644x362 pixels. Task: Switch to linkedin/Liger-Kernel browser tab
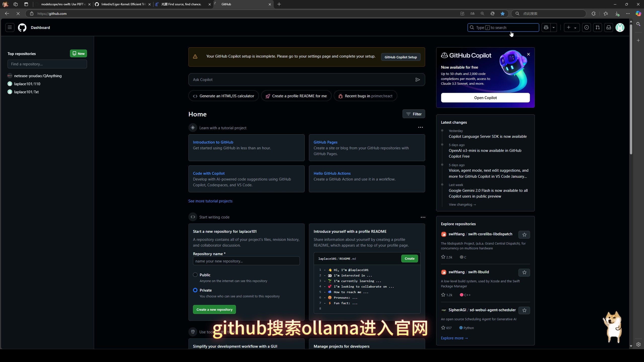(123, 4)
